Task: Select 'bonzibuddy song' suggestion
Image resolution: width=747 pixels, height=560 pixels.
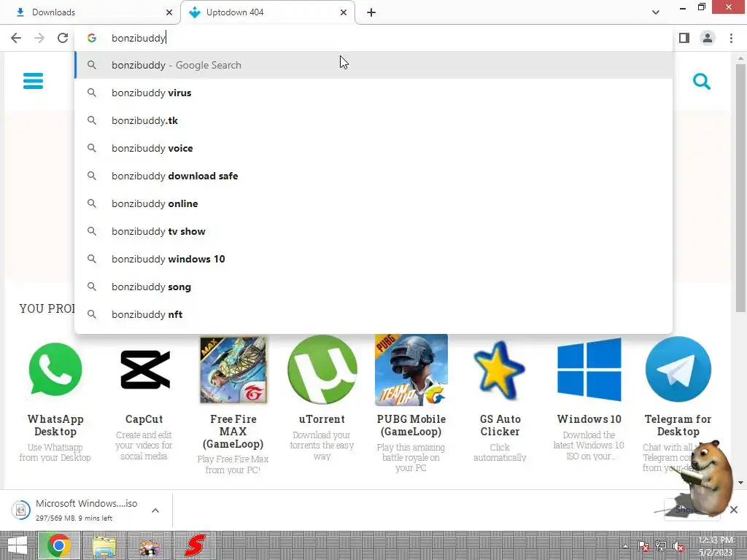Action: (x=373, y=287)
